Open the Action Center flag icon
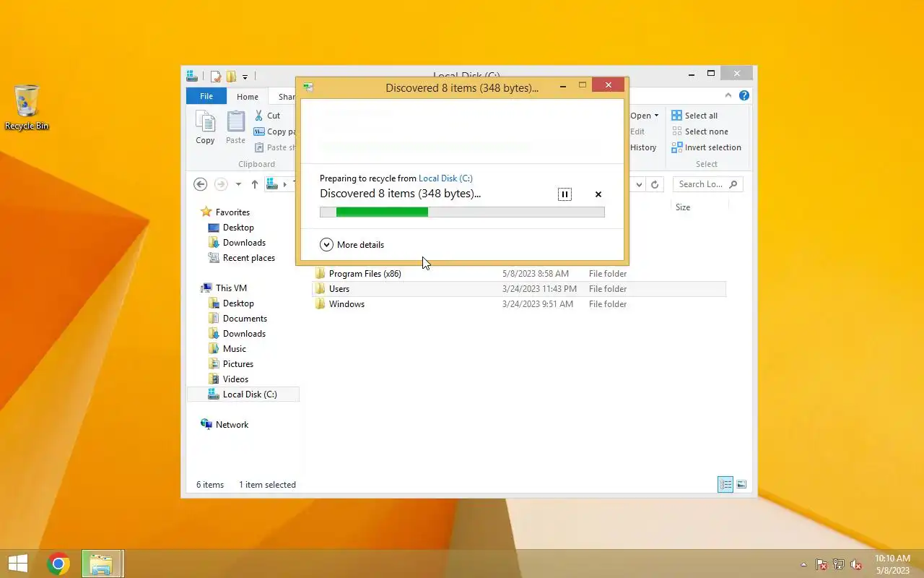This screenshot has width=924, height=578. pos(821,565)
